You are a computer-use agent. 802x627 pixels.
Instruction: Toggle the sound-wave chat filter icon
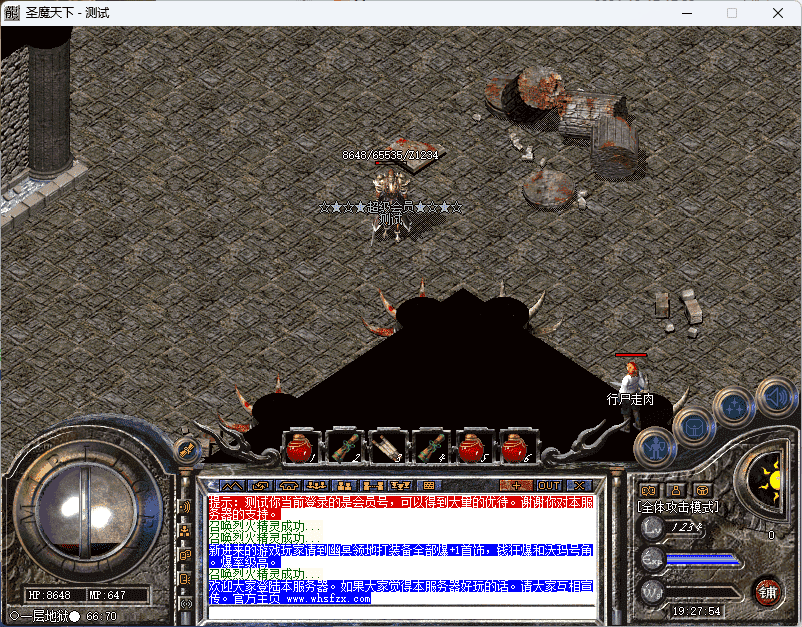(x=185, y=507)
